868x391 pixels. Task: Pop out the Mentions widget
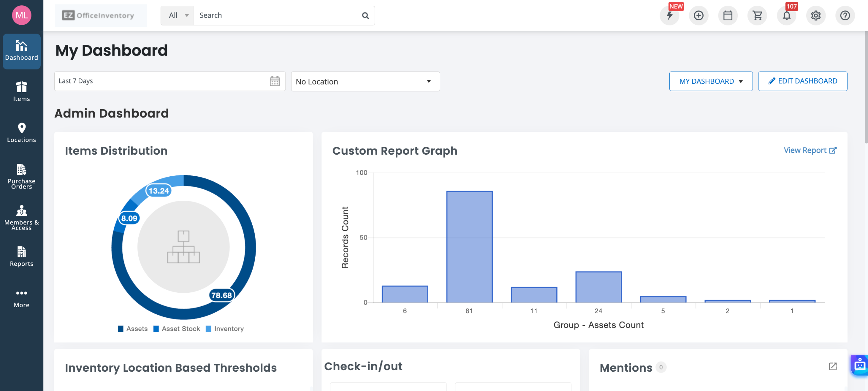pos(833,366)
